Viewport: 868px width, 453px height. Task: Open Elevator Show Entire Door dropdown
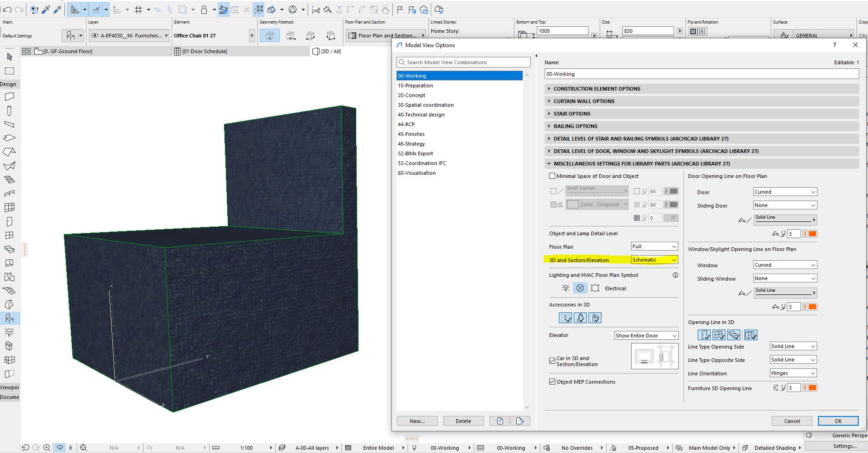(646, 336)
